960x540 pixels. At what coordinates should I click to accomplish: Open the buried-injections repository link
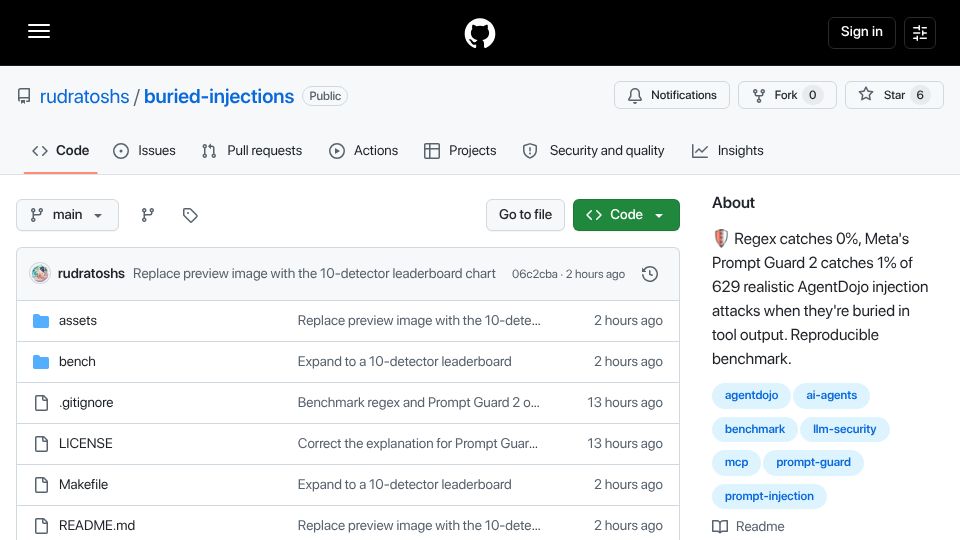coord(219,96)
